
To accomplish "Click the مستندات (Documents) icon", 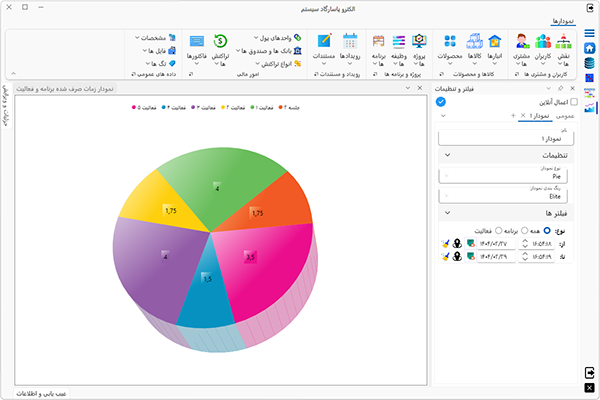I will [x=325, y=46].
